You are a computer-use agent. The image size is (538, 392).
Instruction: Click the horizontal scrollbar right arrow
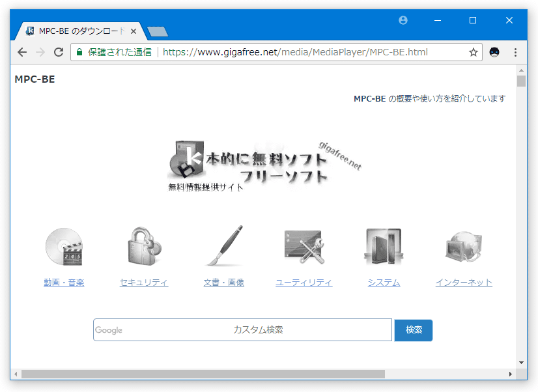(x=511, y=374)
